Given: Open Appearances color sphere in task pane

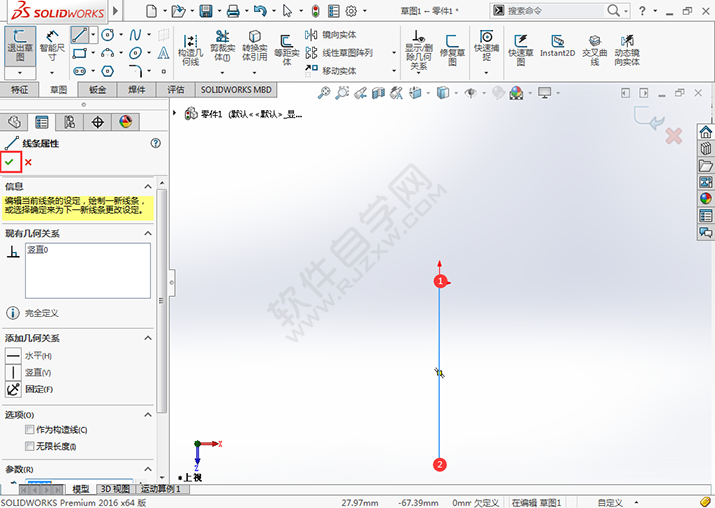Looking at the screenshot, I should (705, 198).
